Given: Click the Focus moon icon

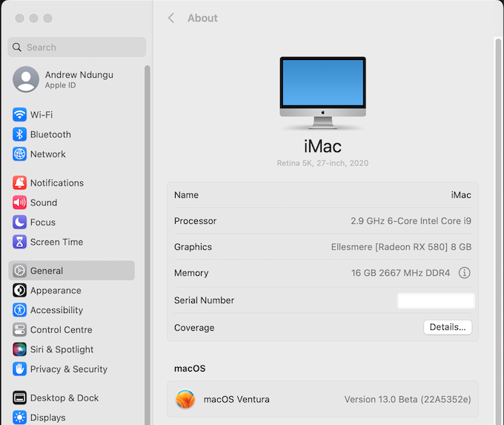Looking at the screenshot, I should point(19,222).
